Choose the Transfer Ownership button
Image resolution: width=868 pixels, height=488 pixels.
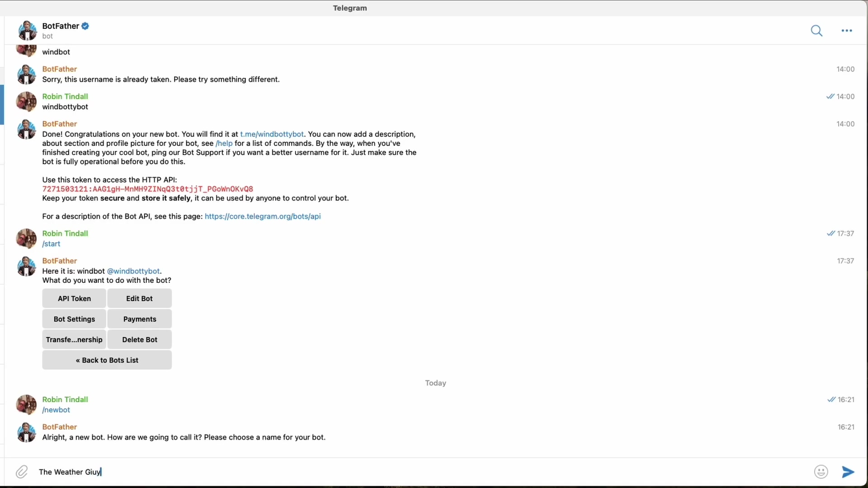(74, 340)
